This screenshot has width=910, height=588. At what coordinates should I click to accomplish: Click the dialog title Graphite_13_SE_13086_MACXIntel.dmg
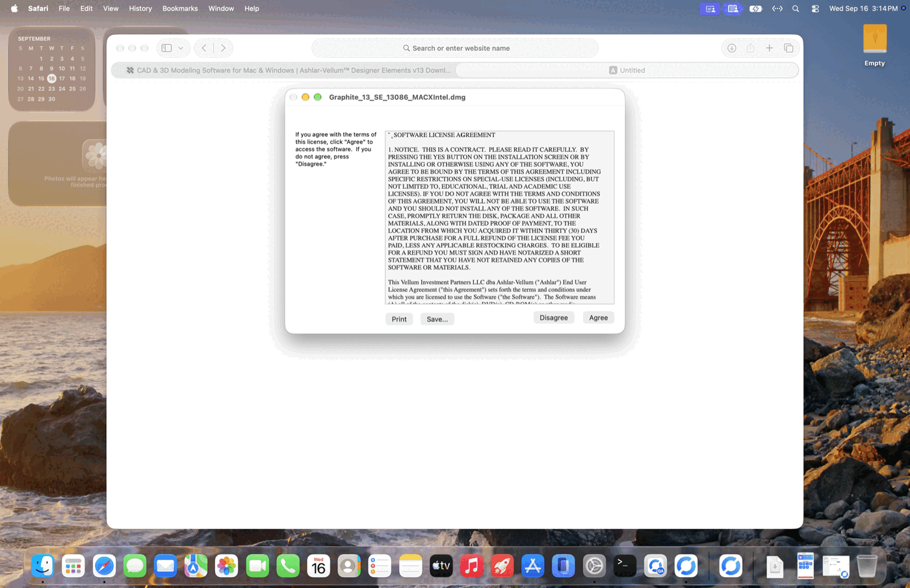click(x=397, y=97)
